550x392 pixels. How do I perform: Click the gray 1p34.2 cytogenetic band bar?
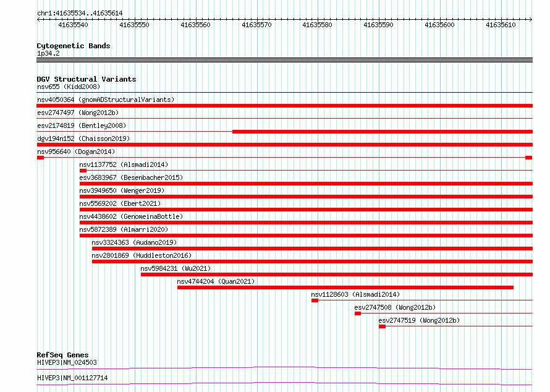point(284,60)
